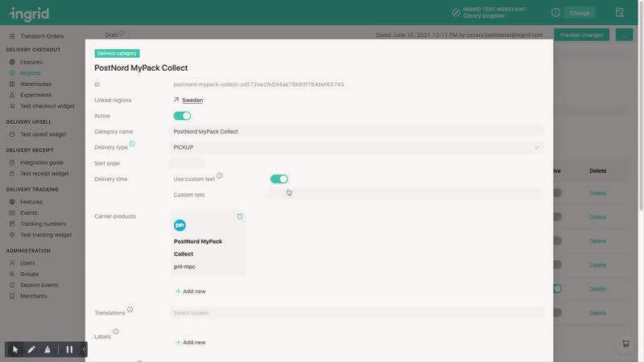The image size is (644, 362).
Task: Click Add new under Carrier products
Action: click(190, 291)
